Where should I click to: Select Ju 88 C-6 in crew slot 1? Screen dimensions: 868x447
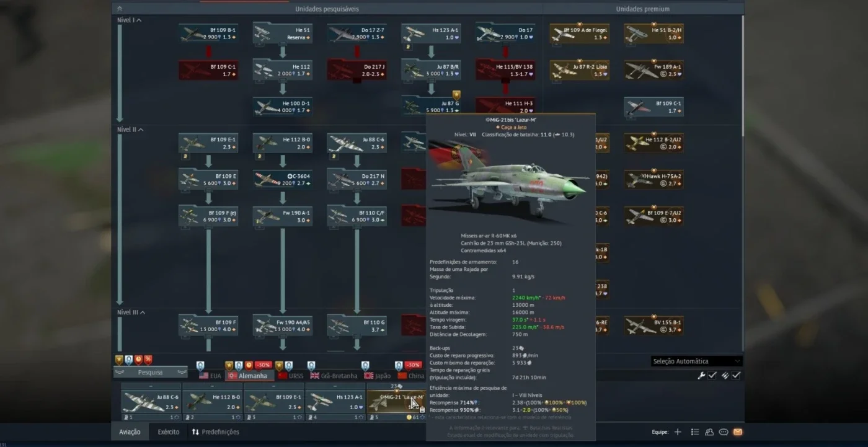(151, 402)
